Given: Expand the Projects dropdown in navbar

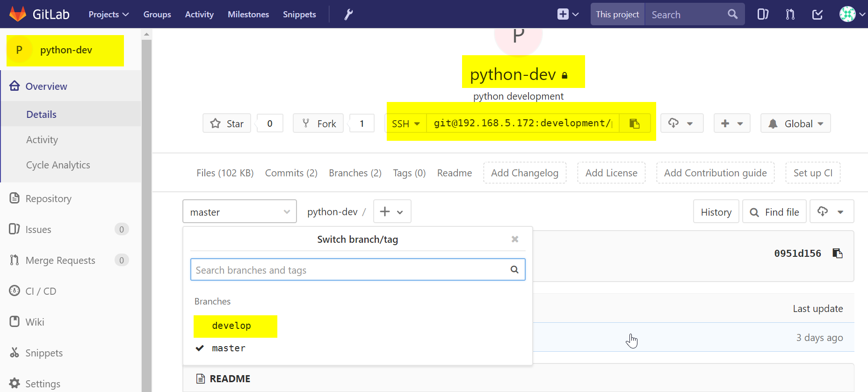Looking at the screenshot, I should point(108,15).
